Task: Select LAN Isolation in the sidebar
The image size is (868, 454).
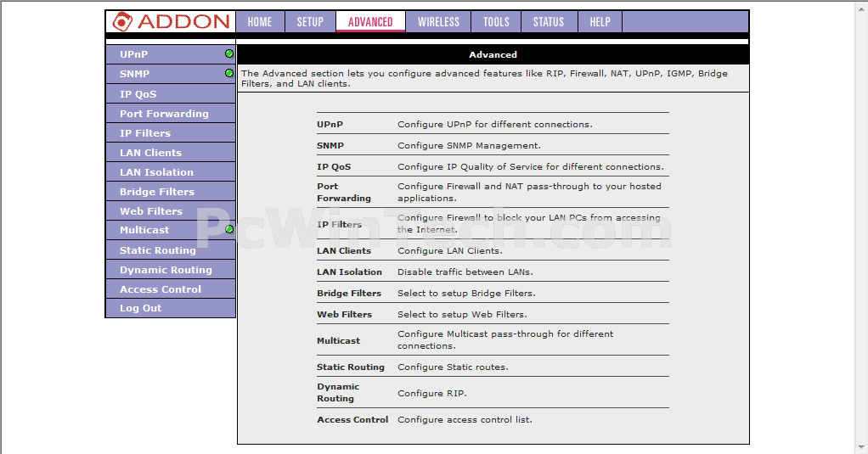Action: [x=171, y=171]
